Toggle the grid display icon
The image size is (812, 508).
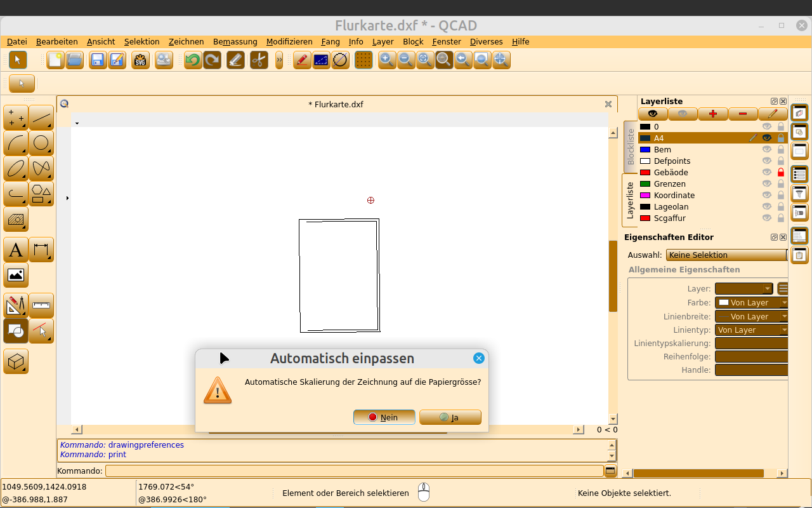(363, 60)
